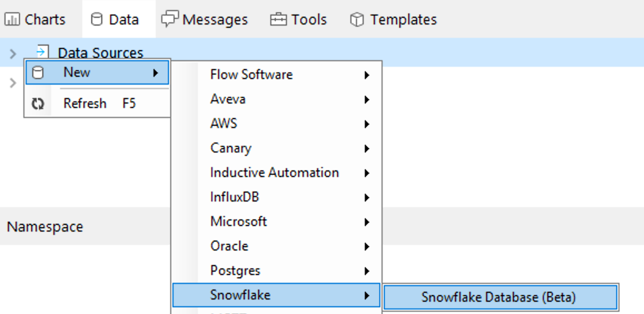Open the Inductive Automation submenu
This screenshot has height=314, width=644.
(x=277, y=173)
